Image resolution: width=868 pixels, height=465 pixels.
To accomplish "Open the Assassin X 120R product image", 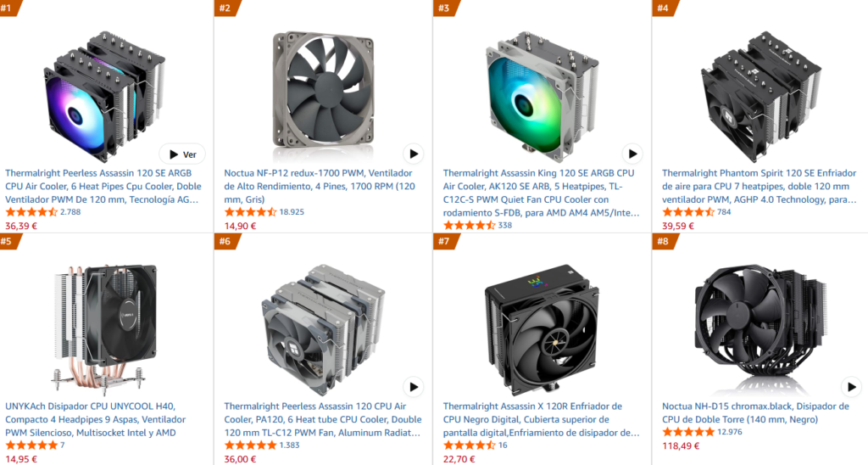I will [x=542, y=328].
